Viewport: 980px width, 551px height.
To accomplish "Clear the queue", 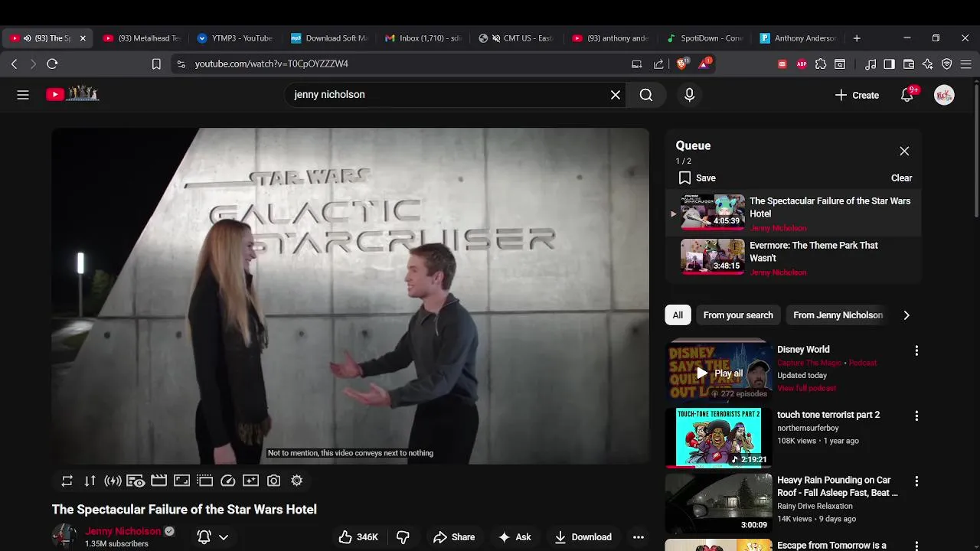I will [x=901, y=178].
